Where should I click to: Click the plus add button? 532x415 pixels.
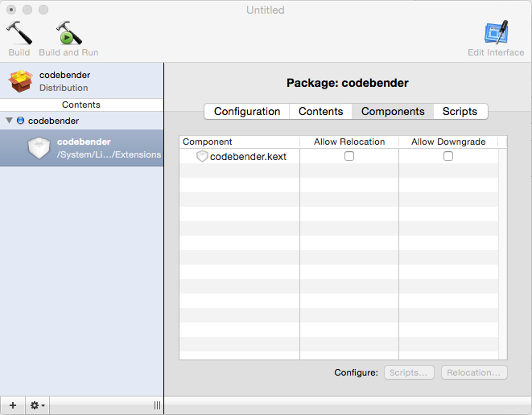point(13,405)
